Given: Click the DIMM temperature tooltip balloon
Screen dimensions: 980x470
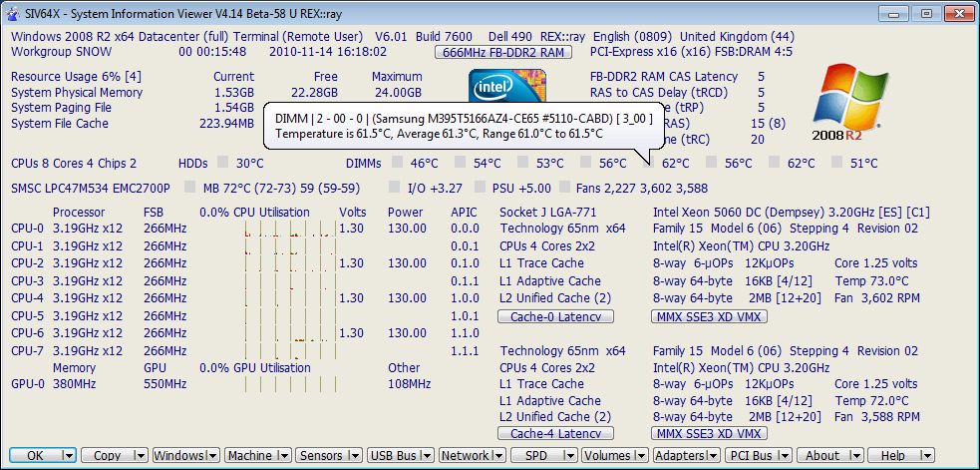Looking at the screenshot, I should click(x=463, y=126).
